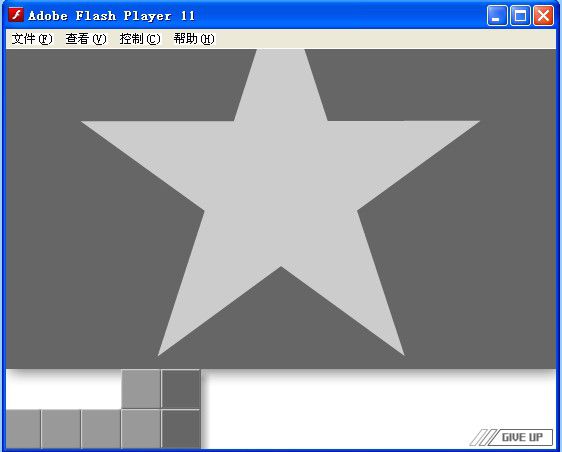Click the Flash Player logo in title bar
Image resolution: width=562 pixels, height=452 pixels.
16,15
